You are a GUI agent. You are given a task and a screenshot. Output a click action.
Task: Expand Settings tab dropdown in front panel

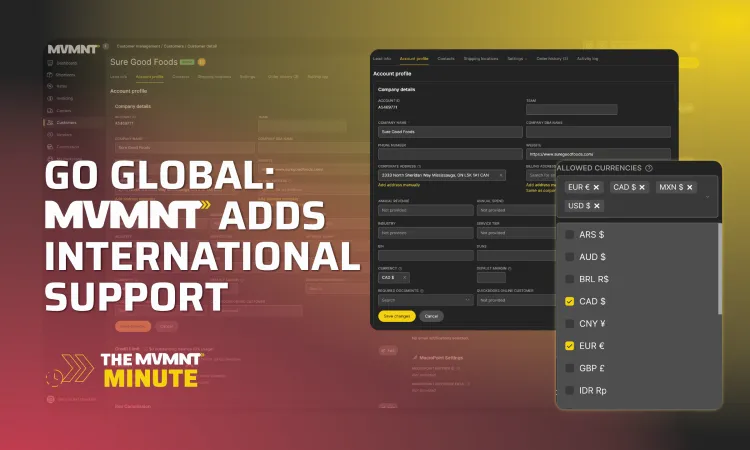(x=517, y=59)
